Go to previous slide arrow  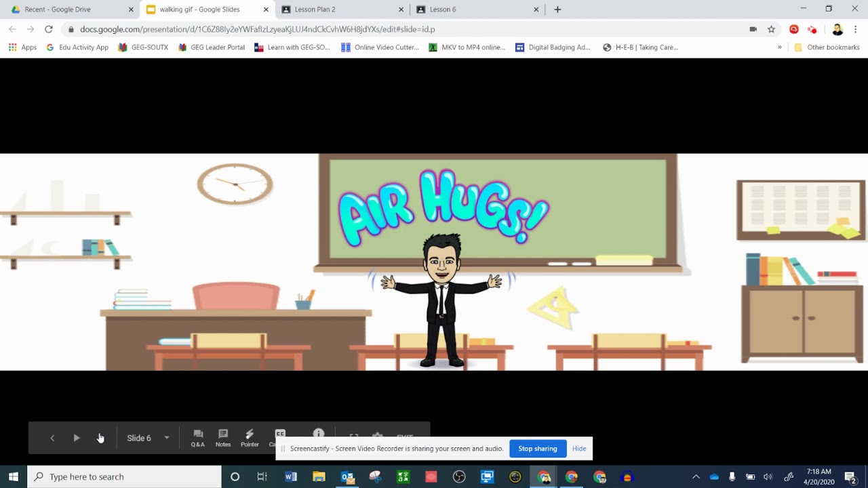click(x=52, y=439)
